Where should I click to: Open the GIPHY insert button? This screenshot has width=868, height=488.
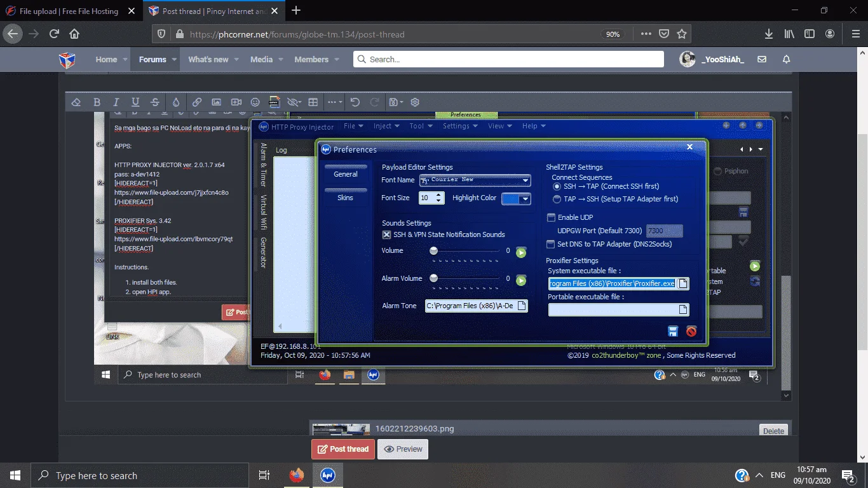(x=275, y=102)
